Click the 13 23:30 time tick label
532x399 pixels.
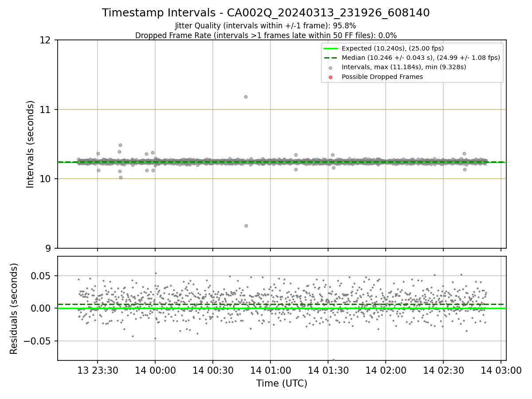point(98,370)
